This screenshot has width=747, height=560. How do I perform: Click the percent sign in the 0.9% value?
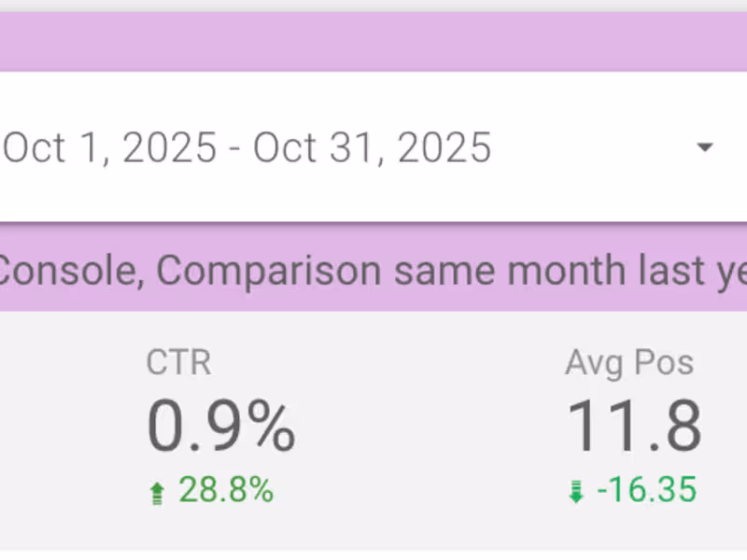coord(269,427)
